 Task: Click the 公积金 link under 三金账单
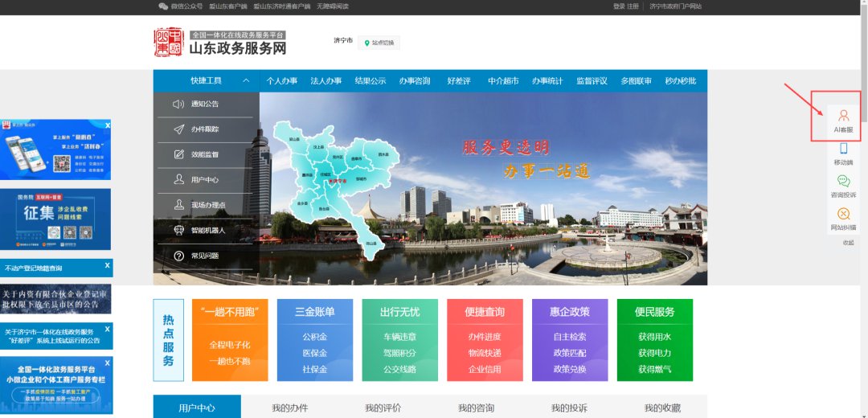(314, 337)
